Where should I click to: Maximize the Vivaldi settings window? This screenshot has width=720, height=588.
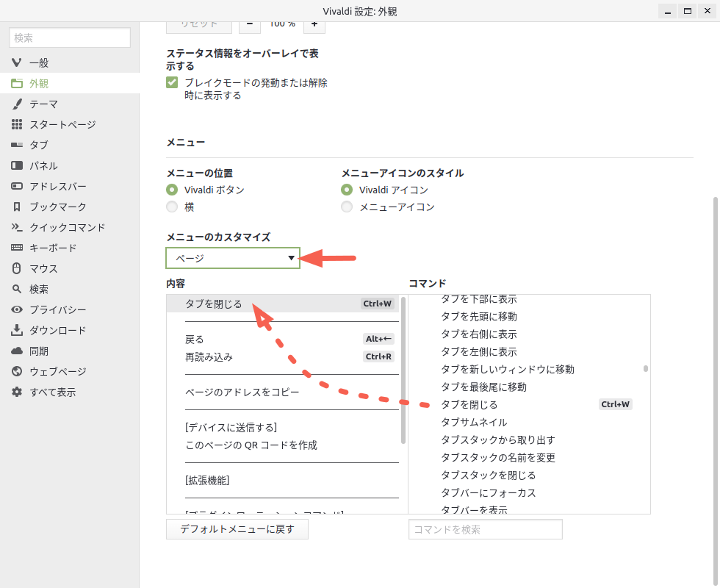pos(688,11)
